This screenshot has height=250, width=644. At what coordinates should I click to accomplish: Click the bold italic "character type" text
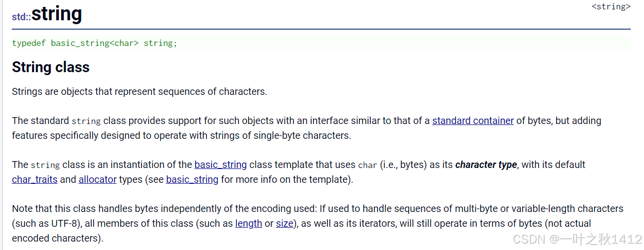(x=486, y=165)
